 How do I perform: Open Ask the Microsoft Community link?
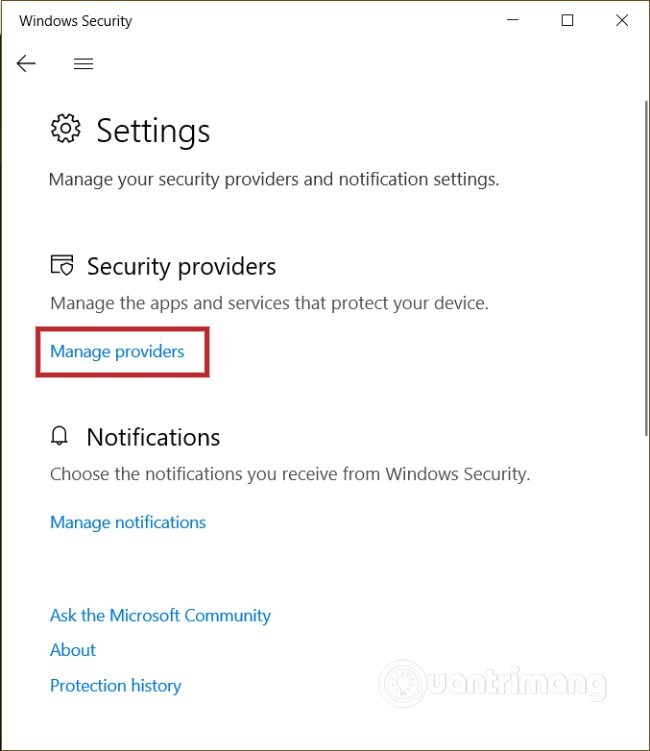pos(160,616)
